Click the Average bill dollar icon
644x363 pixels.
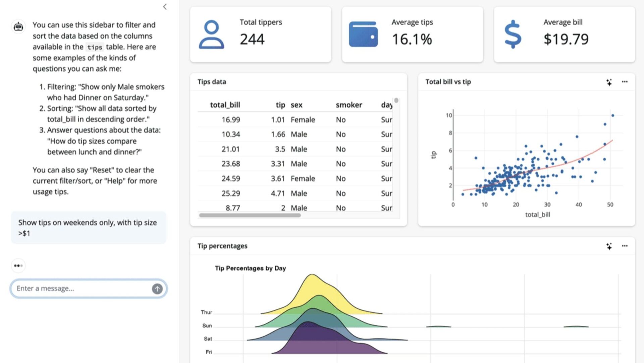pyautogui.click(x=513, y=34)
